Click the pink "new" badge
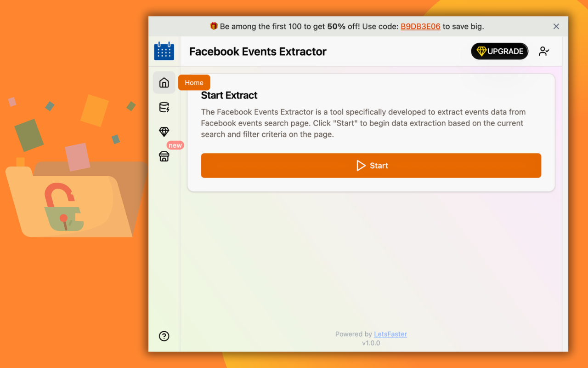588x368 pixels. (175, 145)
